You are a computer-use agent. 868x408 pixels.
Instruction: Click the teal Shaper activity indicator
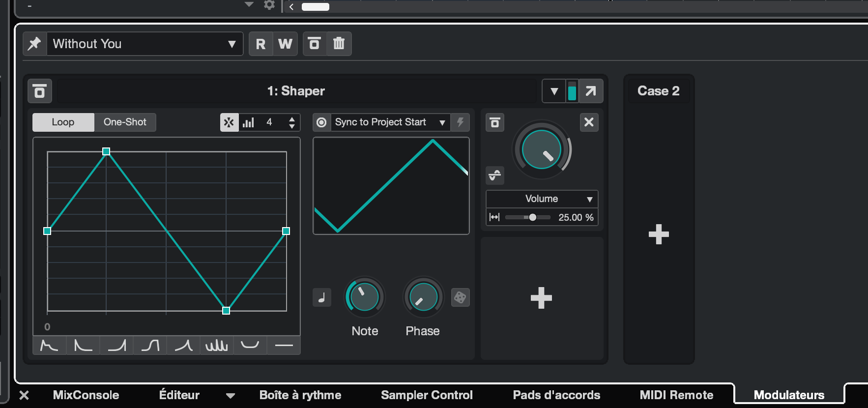[x=572, y=91]
